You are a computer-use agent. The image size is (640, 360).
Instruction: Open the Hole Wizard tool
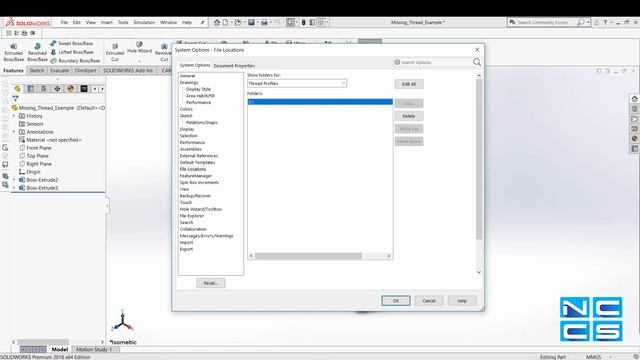click(139, 47)
